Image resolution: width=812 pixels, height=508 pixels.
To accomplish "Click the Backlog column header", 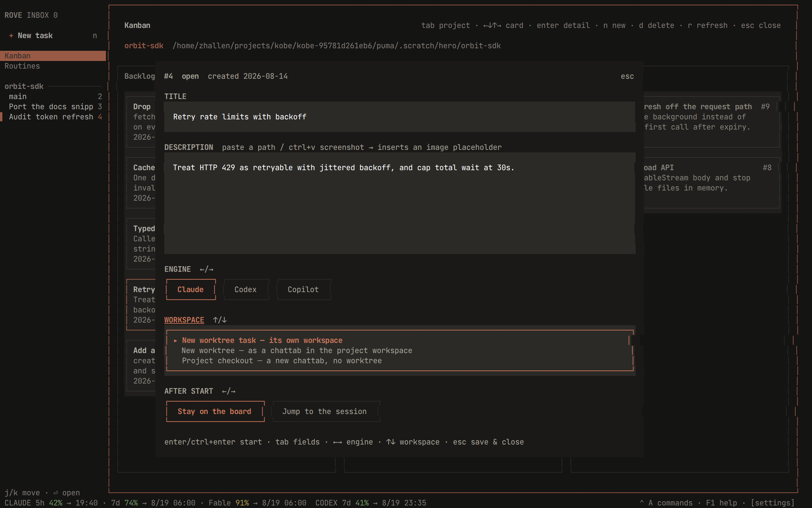I will [x=140, y=76].
